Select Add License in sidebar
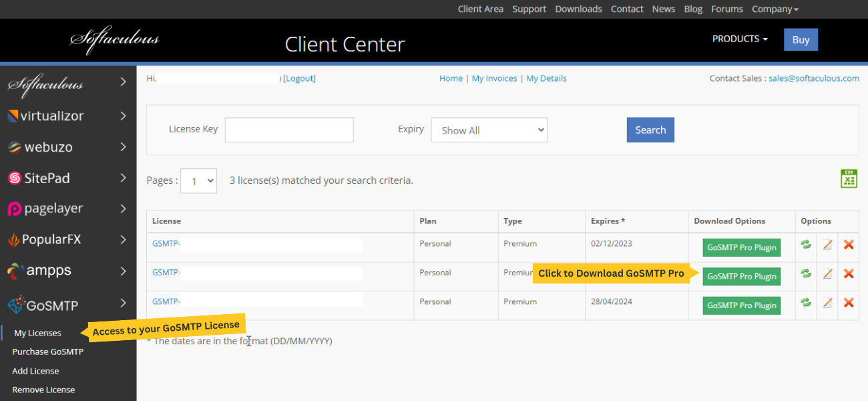 point(35,371)
